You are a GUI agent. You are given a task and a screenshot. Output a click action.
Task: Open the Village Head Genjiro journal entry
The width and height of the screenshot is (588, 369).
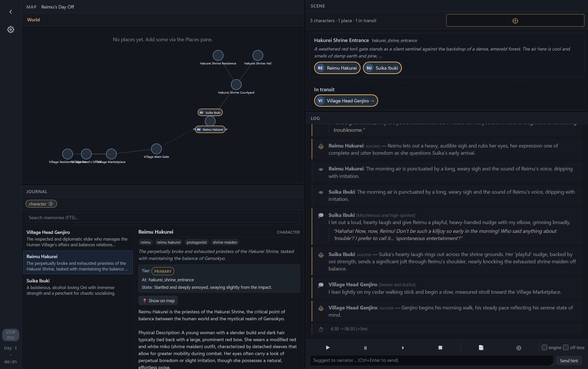(x=77, y=238)
